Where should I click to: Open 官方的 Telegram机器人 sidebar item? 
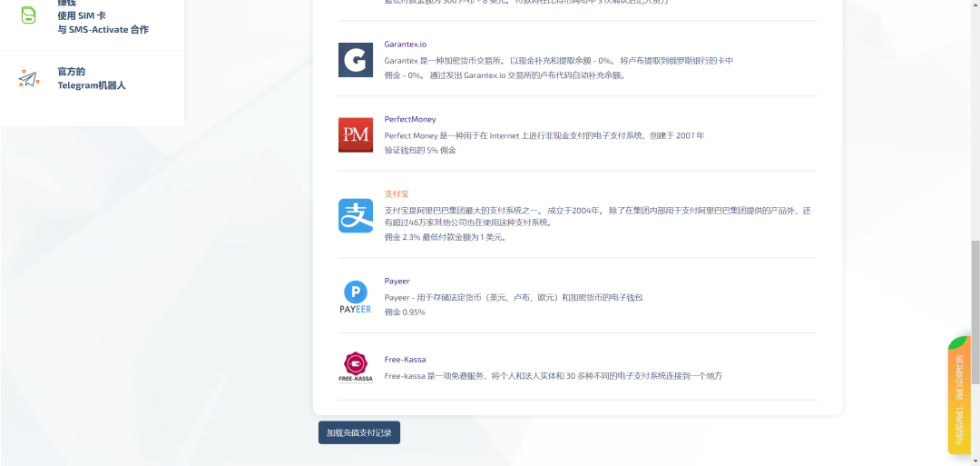click(92, 78)
